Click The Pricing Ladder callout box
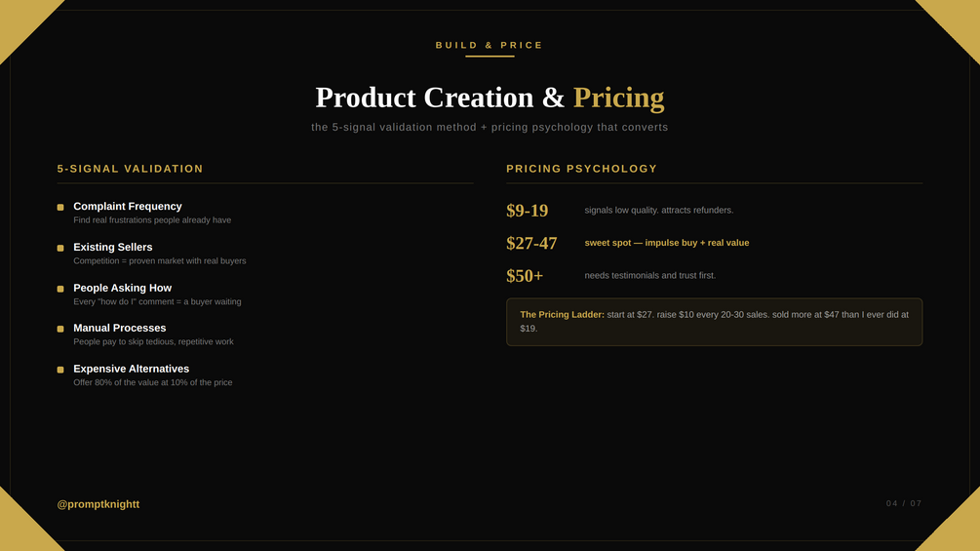The height and width of the screenshot is (551, 980). coord(715,322)
